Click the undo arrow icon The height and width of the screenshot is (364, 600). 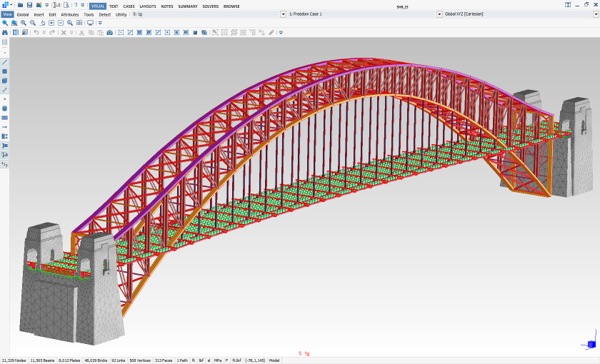(x=36, y=33)
